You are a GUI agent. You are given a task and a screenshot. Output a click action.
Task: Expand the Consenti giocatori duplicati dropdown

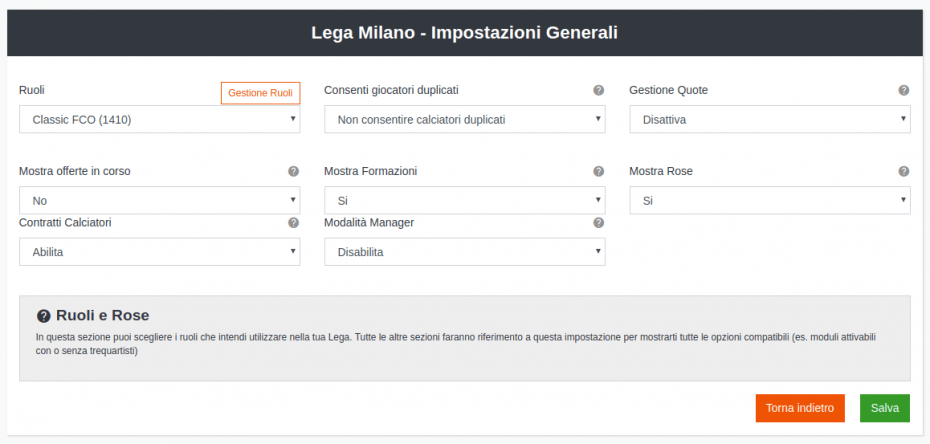click(464, 119)
